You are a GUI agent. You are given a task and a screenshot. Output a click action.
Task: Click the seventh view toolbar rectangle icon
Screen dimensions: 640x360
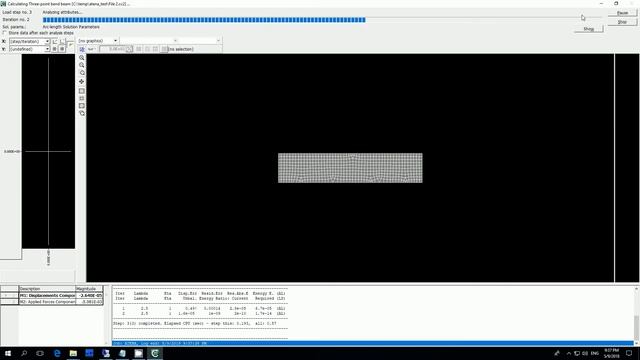point(82,106)
